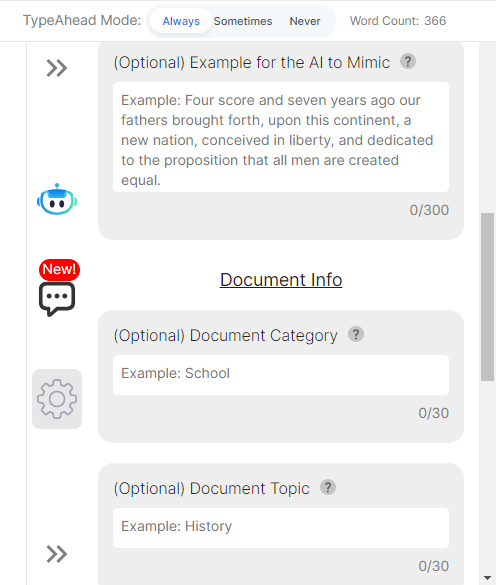The width and height of the screenshot is (496, 585).
Task: Click the Document Topic input field
Action: 281,528
